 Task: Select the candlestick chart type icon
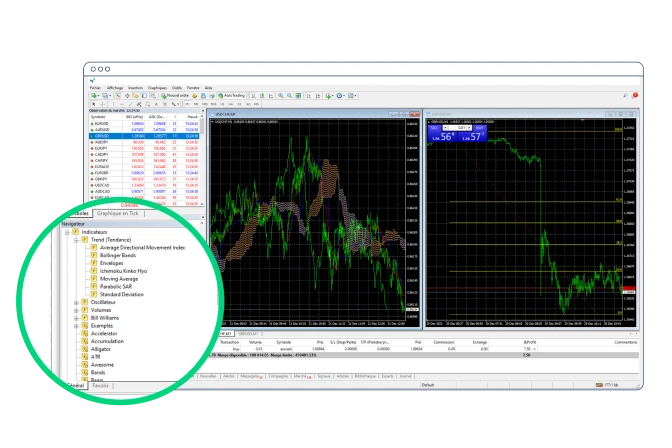262,96
